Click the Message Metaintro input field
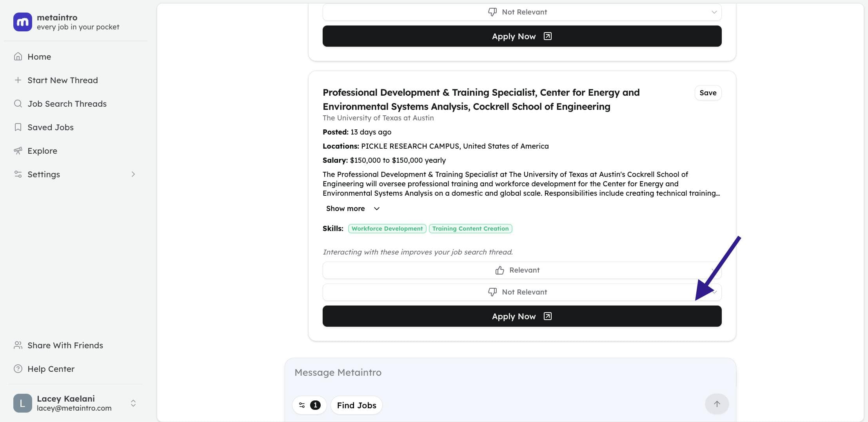The height and width of the screenshot is (422, 868). 510,373
